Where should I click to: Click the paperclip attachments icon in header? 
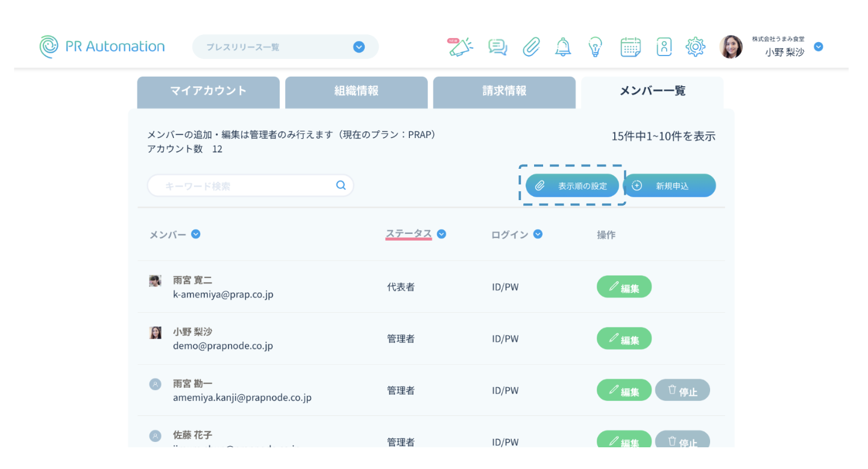tap(531, 47)
